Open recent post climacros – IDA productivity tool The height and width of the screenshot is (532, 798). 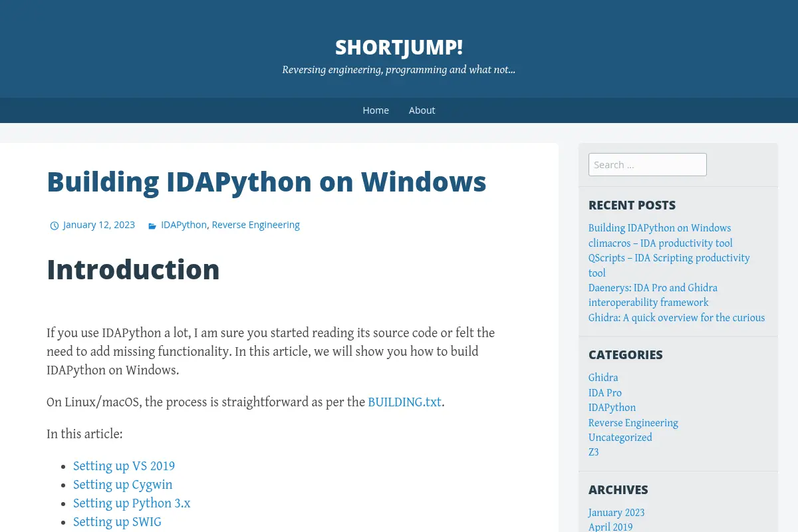click(660, 243)
